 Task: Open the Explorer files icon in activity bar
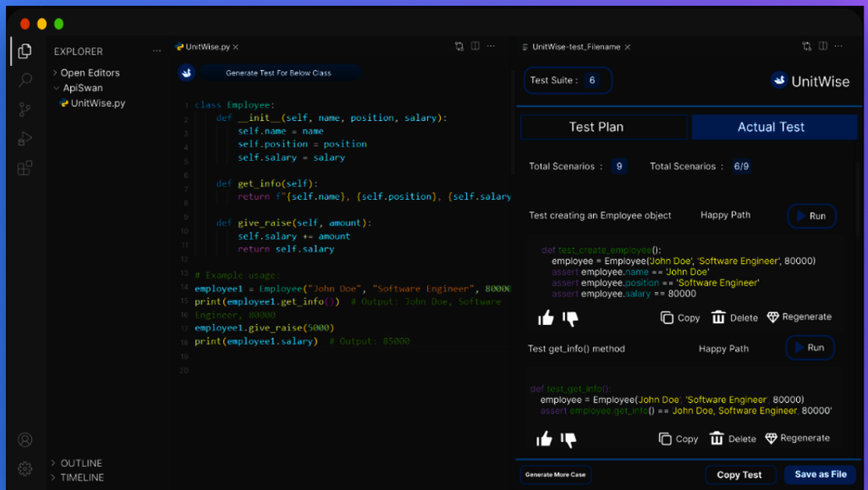(x=24, y=51)
